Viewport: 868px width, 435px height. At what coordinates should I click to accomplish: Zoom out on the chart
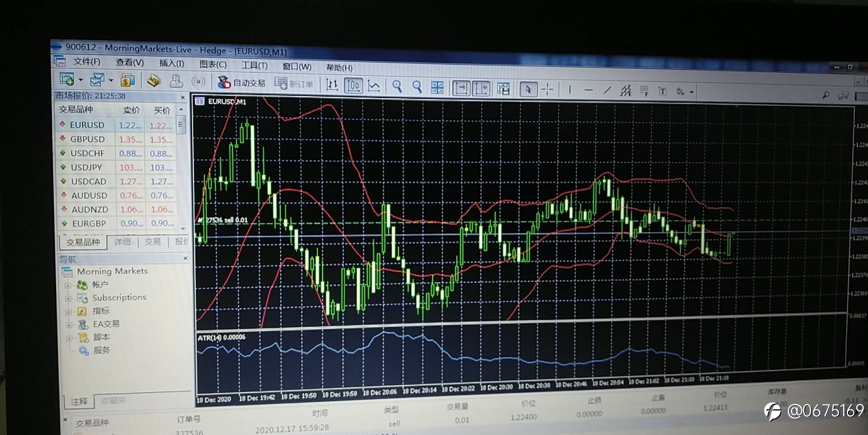417,86
